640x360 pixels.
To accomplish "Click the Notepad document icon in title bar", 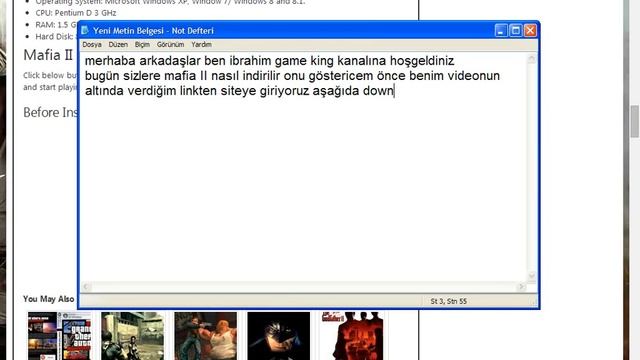I will pos(85,31).
